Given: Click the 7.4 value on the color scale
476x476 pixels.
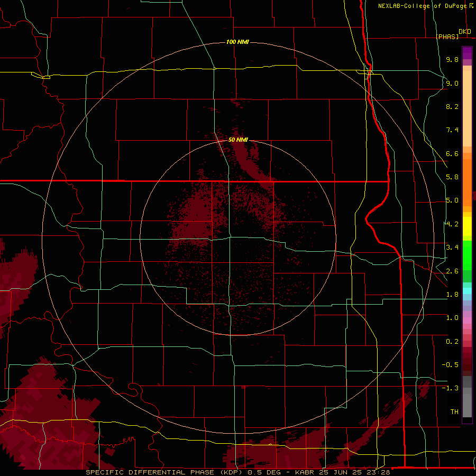Looking at the screenshot, I should [452, 130].
